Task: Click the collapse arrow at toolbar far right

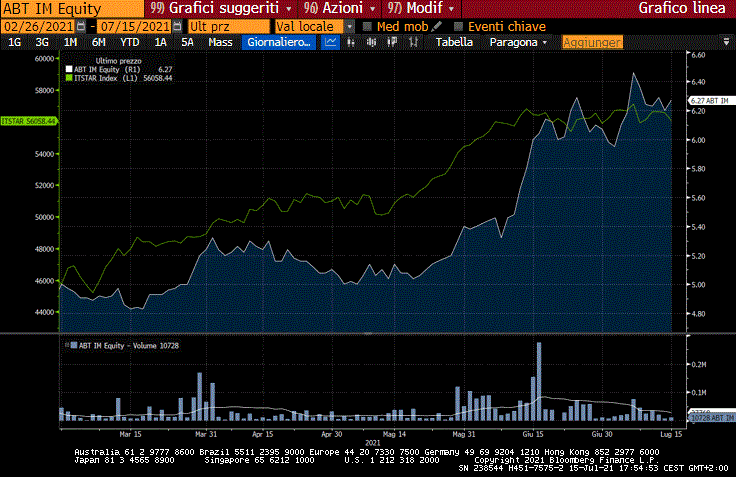Action: pos(727,42)
